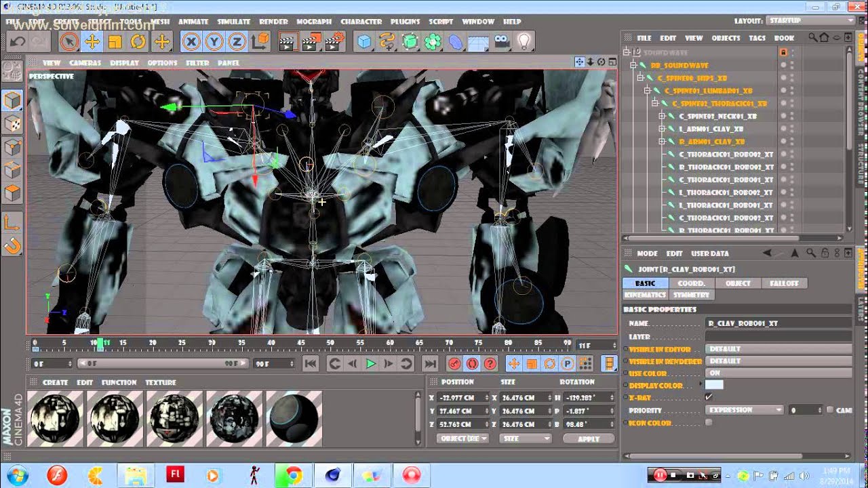Click Record Active Objects red key button
The height and width of the screenshot is (488, 868).
454,364
